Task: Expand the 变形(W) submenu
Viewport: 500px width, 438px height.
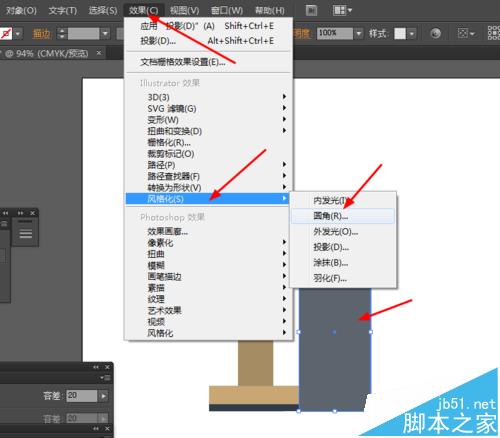Action: click(207, 120)
